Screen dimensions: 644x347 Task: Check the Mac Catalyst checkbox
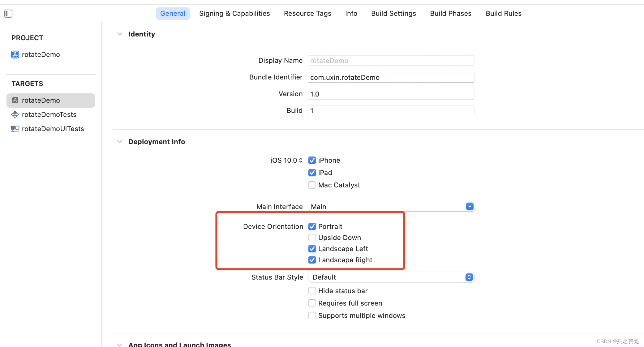[x=312, y=185]
